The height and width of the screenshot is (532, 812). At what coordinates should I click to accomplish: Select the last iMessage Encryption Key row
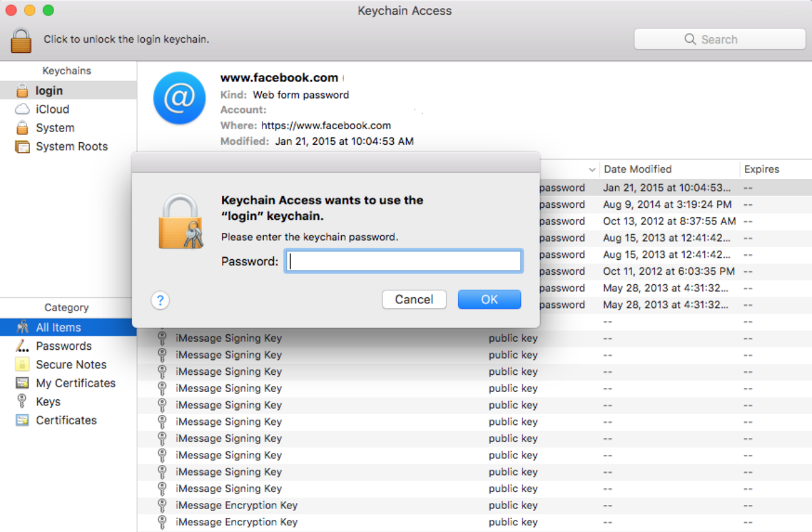[236, 522]
